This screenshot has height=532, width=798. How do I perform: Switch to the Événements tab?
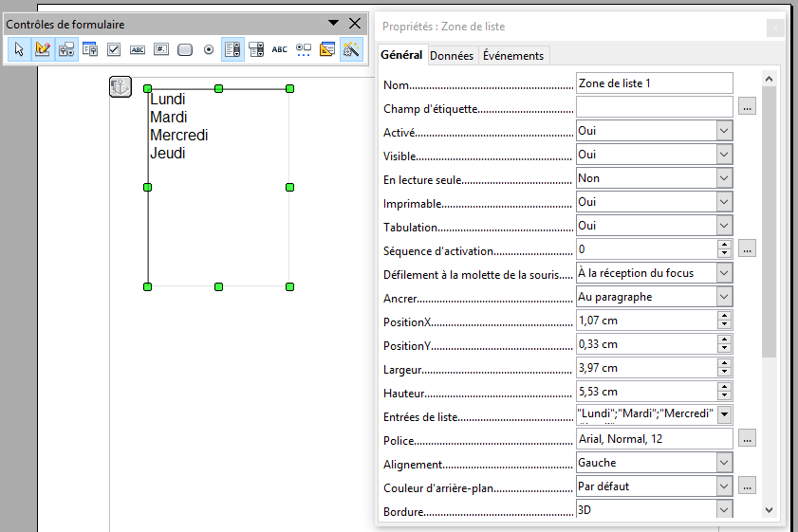(513, 55)
